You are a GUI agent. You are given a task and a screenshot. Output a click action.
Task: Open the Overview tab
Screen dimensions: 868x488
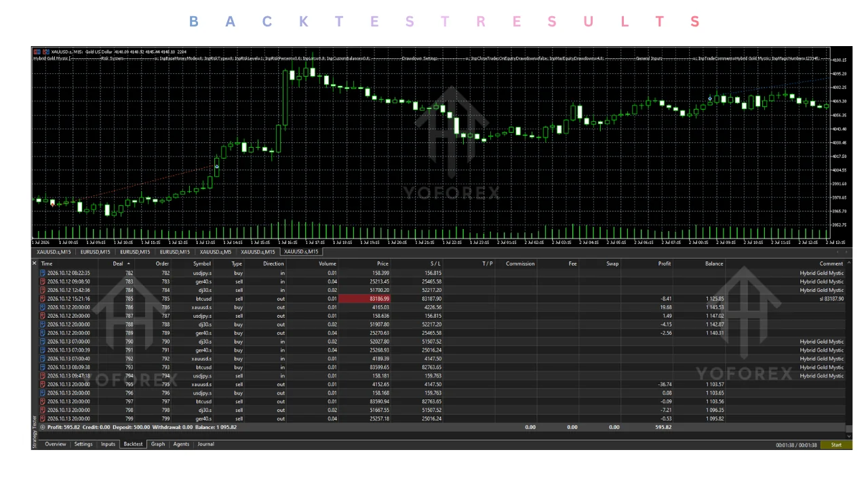(56, 445)
